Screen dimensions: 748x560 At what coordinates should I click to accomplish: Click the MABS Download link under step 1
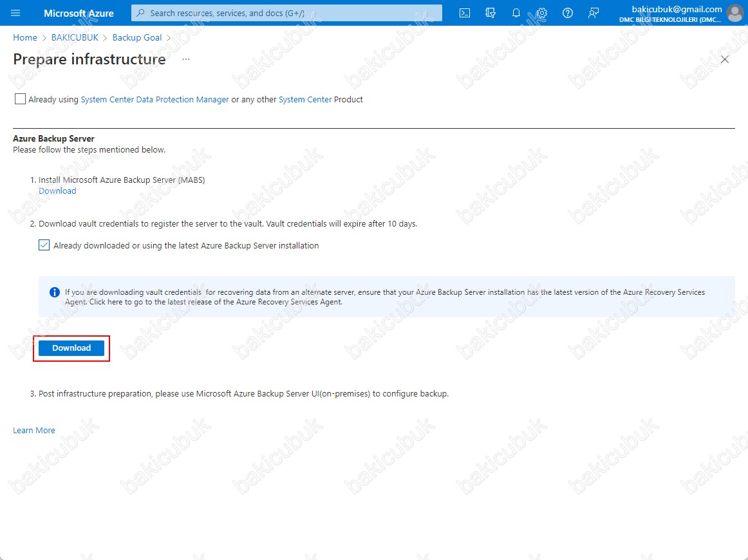click(57, 191)
